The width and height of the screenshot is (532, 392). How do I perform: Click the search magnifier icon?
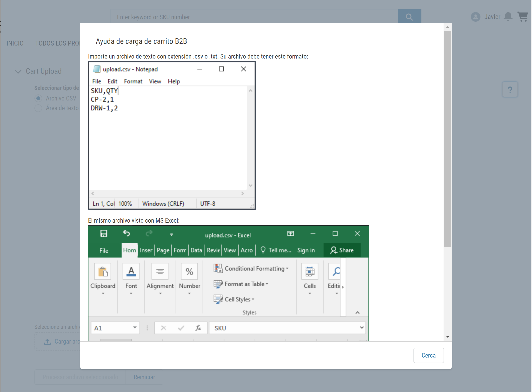tap(409, 17)
